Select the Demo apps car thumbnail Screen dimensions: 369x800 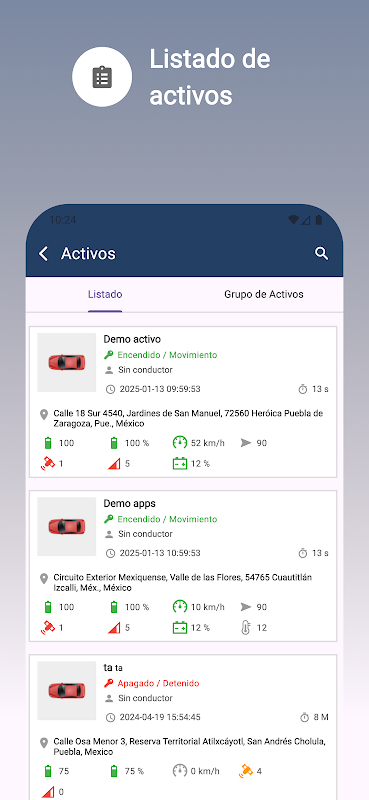[67, 527]
